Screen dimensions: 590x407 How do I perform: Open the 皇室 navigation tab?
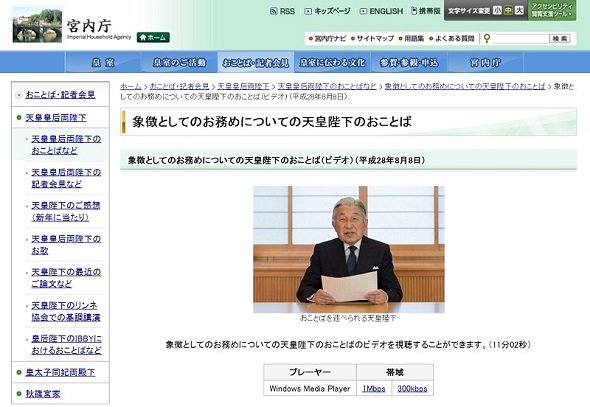(x=103, y=62)
